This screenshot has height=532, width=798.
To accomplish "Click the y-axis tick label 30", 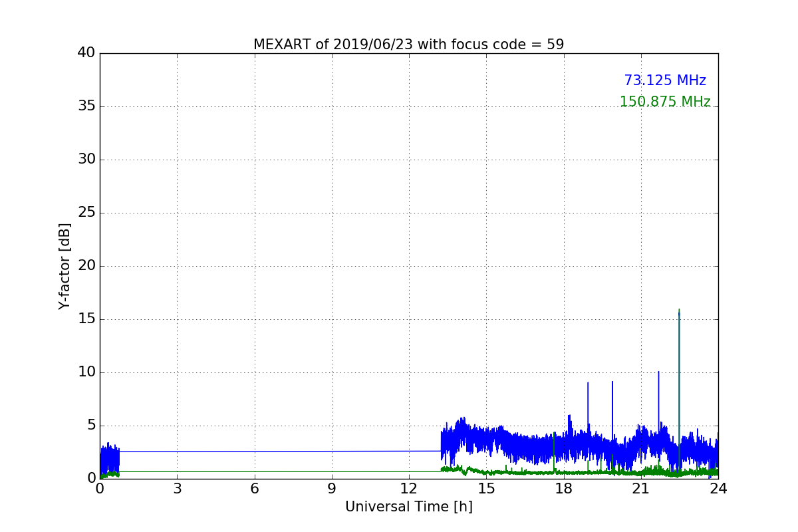I will click(86, 160).
